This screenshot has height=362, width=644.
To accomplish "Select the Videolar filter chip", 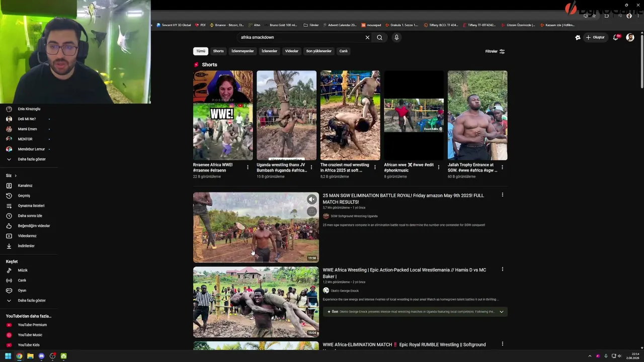I will (292, 51).
